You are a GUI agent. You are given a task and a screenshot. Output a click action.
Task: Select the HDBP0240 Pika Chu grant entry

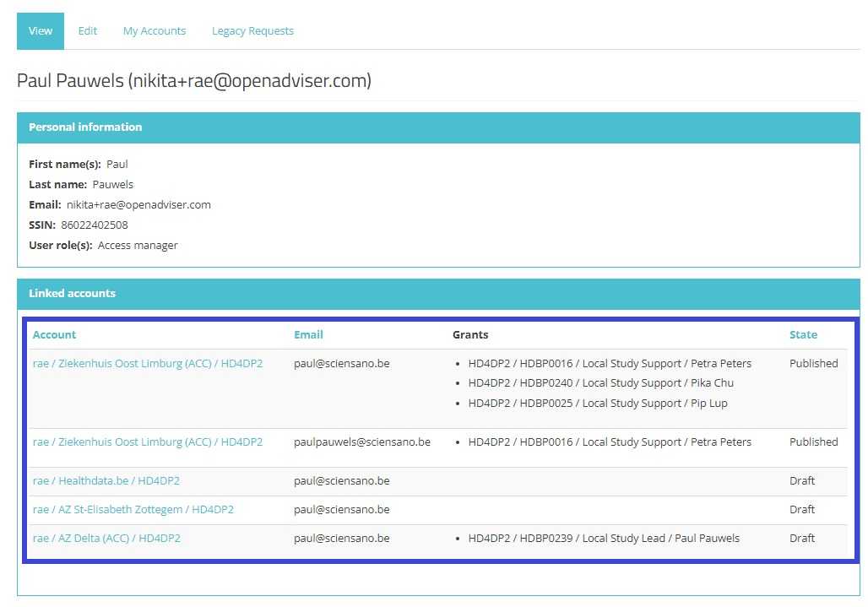(x=600, y=383)
